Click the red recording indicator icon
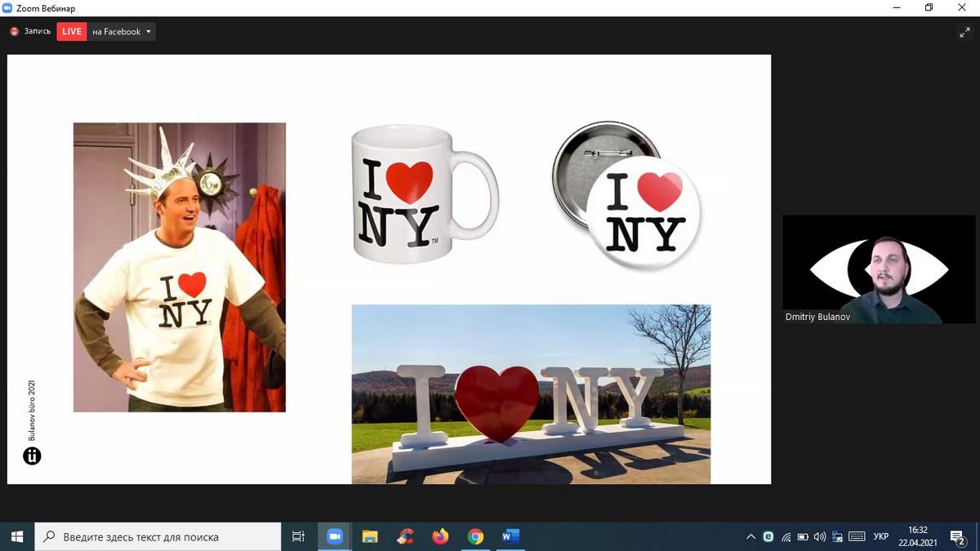Screen dimensions: 980x551 pos(14,32)
